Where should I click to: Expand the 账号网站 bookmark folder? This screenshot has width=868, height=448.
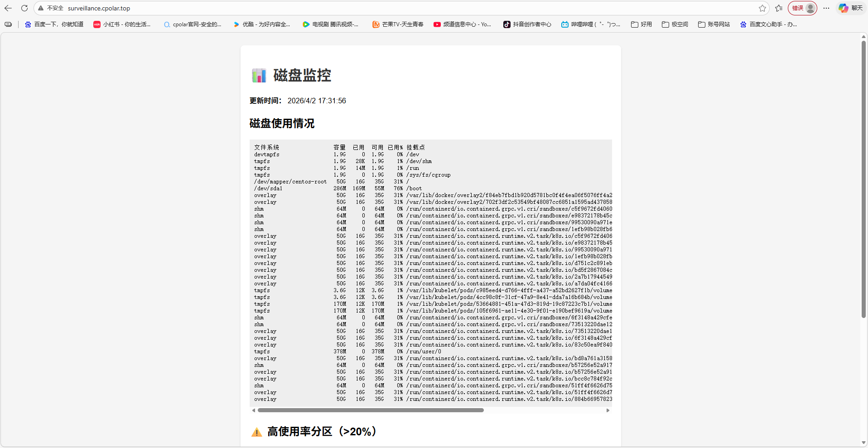714,24
